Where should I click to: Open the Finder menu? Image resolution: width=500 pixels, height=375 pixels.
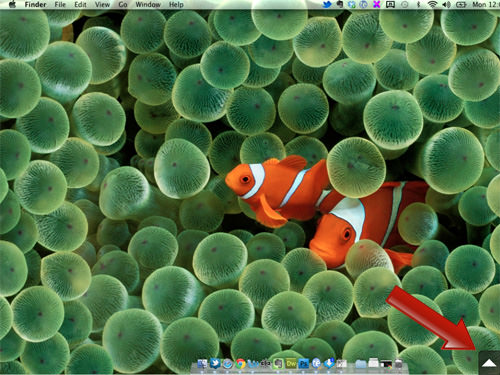click(35, 5)
